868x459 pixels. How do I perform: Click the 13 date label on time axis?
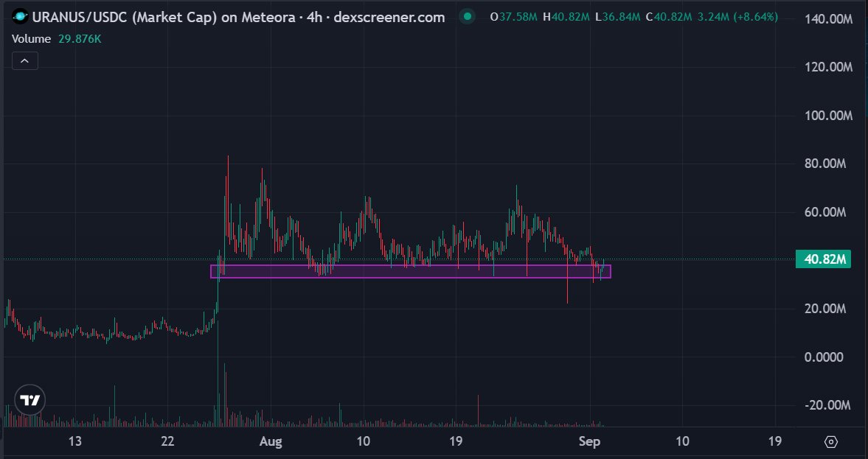click(x=74, y=441)
